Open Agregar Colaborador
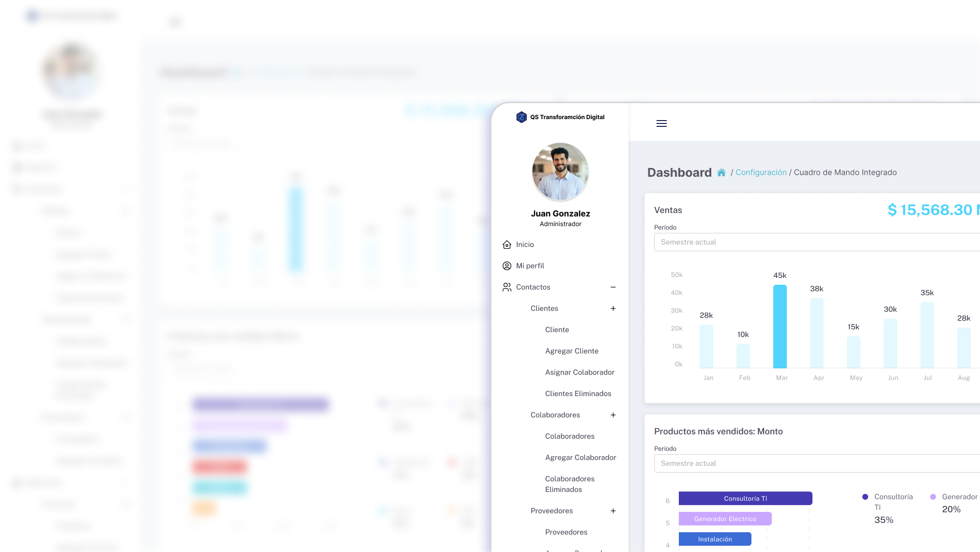The height and width of the screenshot is (552, 980). click(x=581, y=458)
